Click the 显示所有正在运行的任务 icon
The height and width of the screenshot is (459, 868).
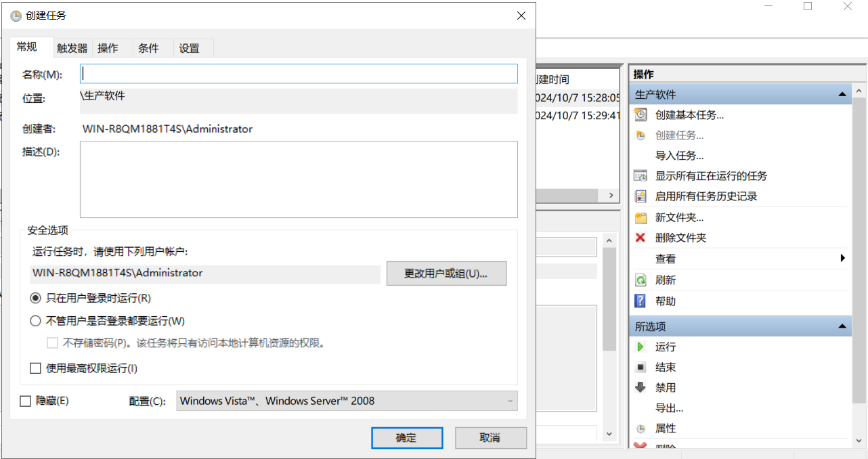(641, 176)
